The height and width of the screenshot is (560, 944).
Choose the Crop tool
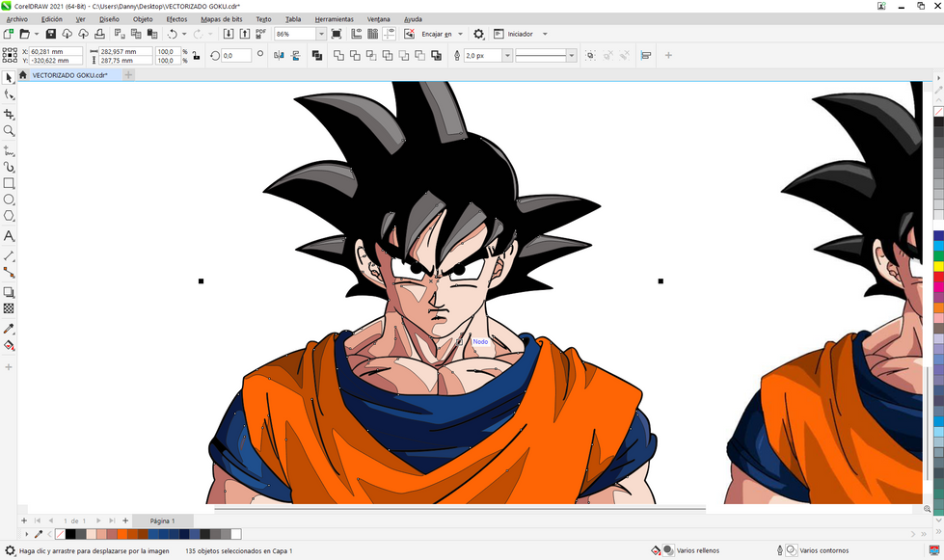coord(9,114)
